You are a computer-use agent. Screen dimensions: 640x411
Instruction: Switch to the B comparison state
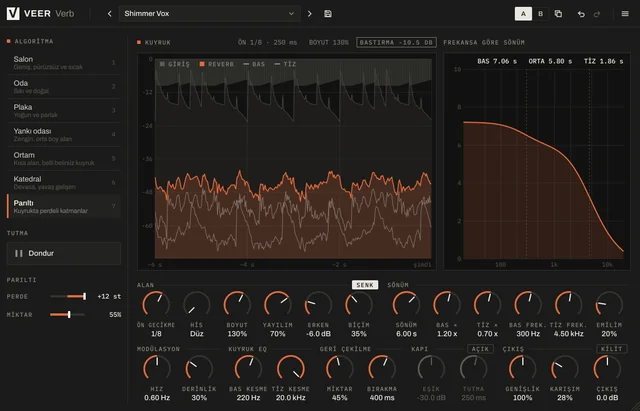(540, 13)
